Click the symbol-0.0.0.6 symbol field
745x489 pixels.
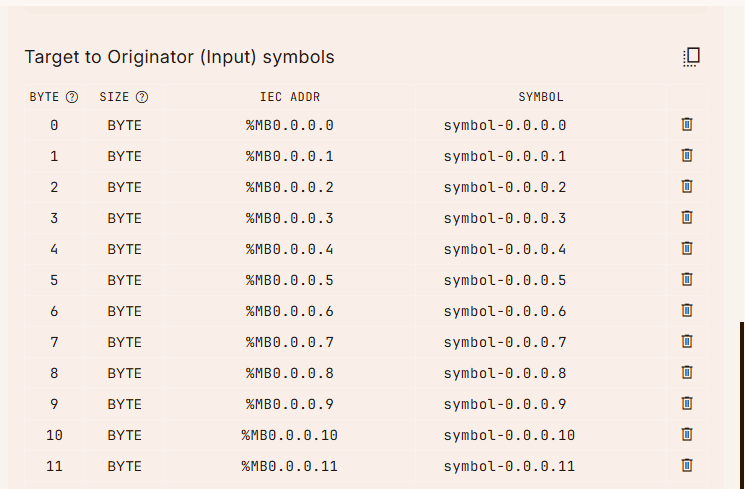coord(505,311)
